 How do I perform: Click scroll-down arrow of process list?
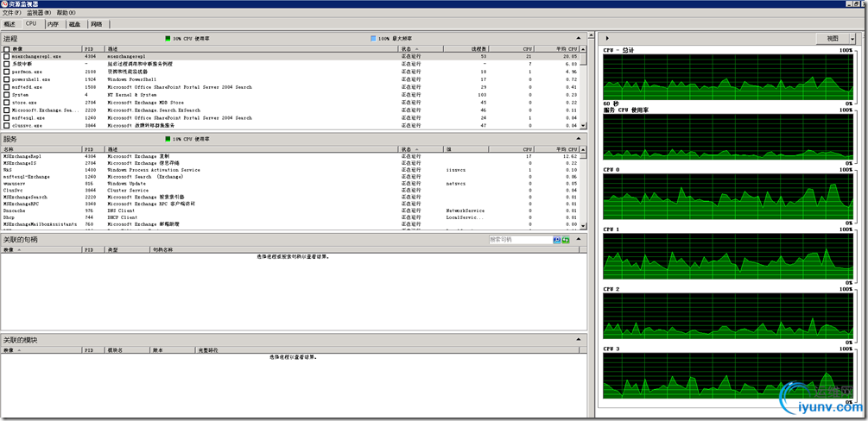tap(583, 127)
